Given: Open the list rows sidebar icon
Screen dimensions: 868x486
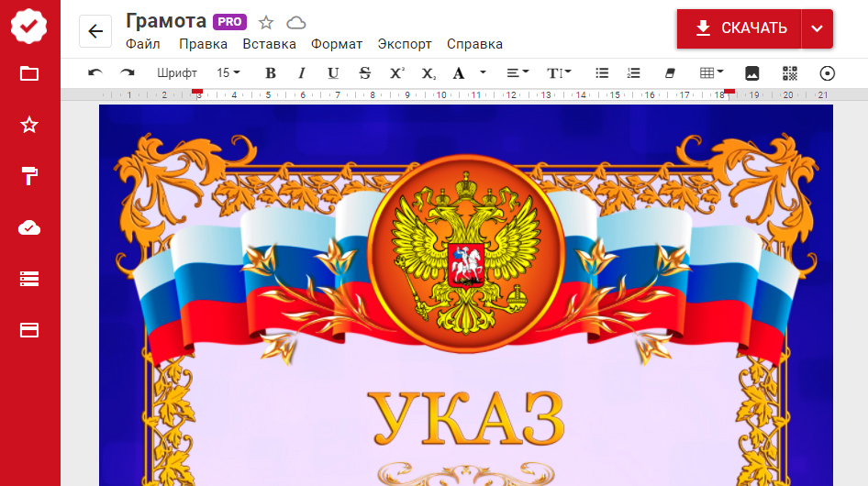Looking at the screenshot, I should click(28, 279).
